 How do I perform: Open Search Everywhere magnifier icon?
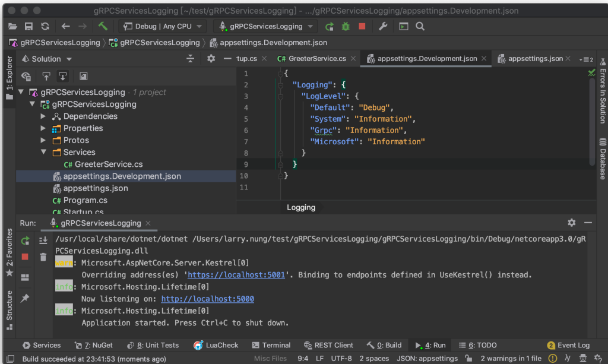point(420,26)
